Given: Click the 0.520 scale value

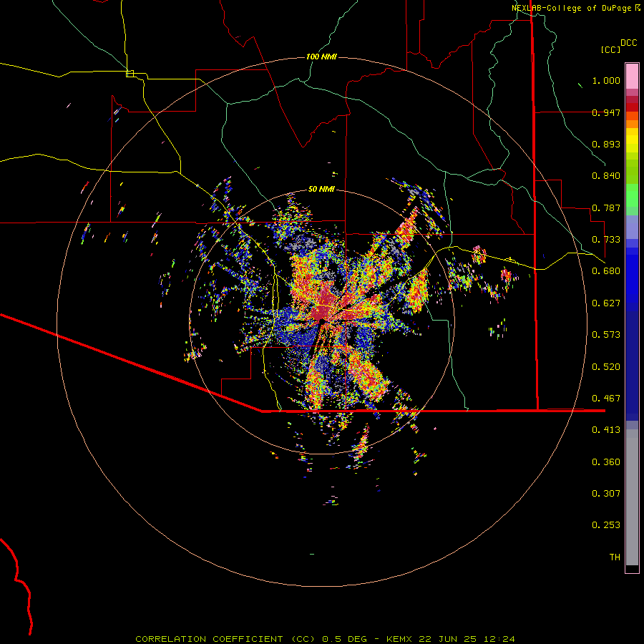Looking at the screenshot, I should [x=606, y=367].
